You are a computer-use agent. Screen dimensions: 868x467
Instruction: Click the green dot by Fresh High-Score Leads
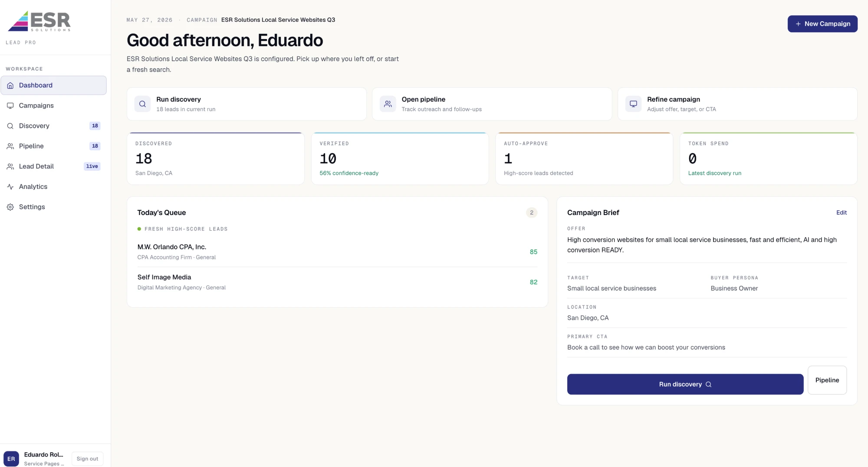(139, 229)
